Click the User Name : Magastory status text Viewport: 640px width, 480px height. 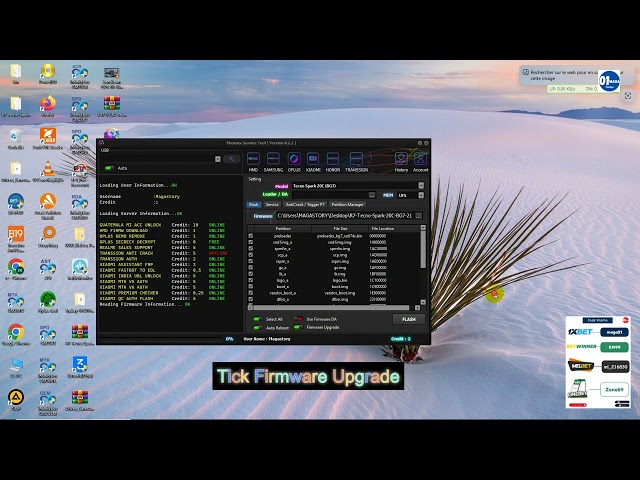click(267, 339)
